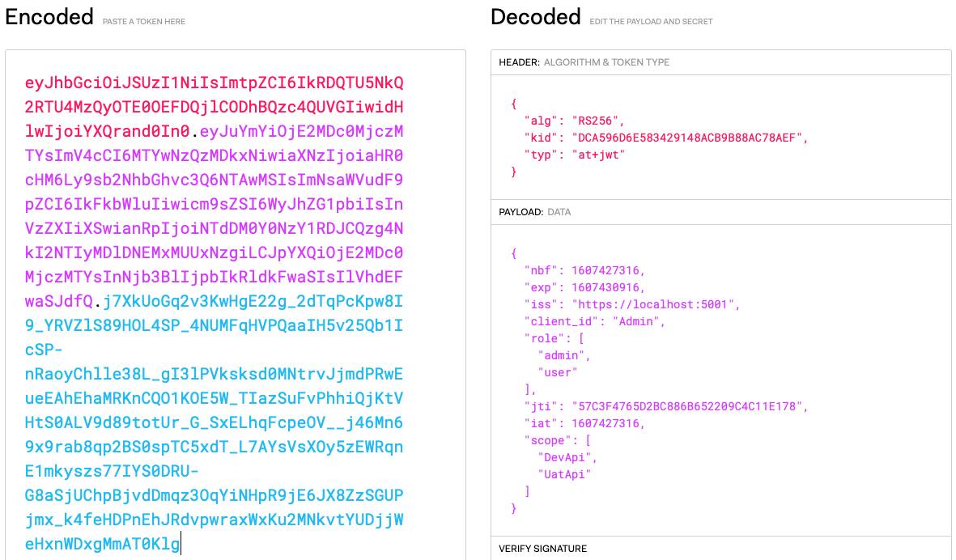Click the "typ" at+jwt value
This screenshot has height=560, width=956.
598,155
